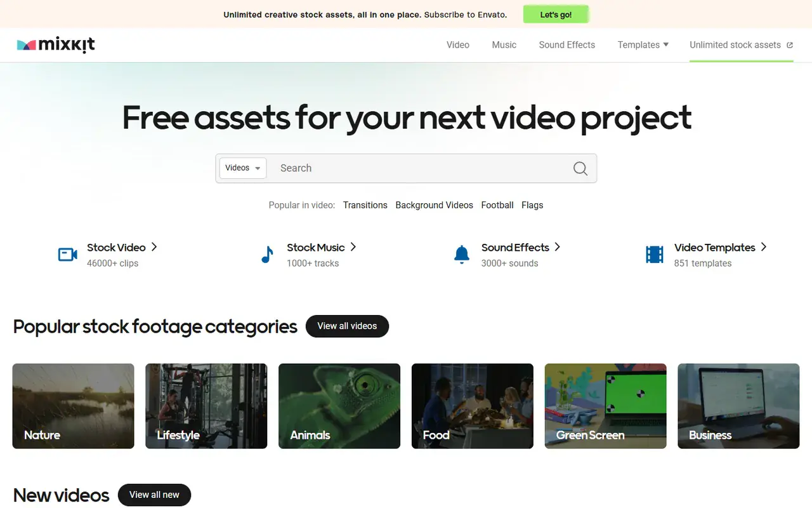
Task: Open the Videos search type dropdown
Action: click(x=243, y=168)
